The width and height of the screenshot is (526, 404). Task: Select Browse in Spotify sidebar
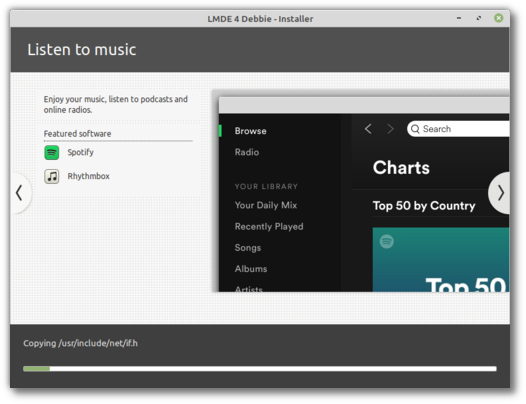click(251, 131)
